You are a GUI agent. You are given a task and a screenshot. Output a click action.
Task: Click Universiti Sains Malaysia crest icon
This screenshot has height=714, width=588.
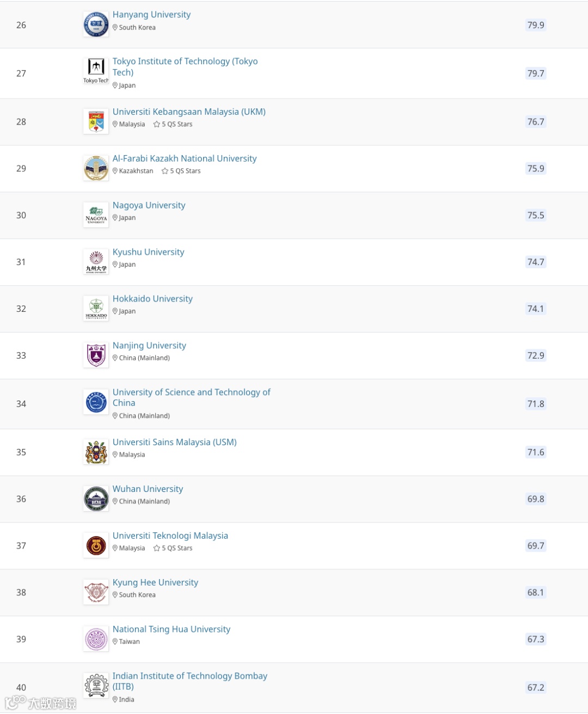click(96, 452)
